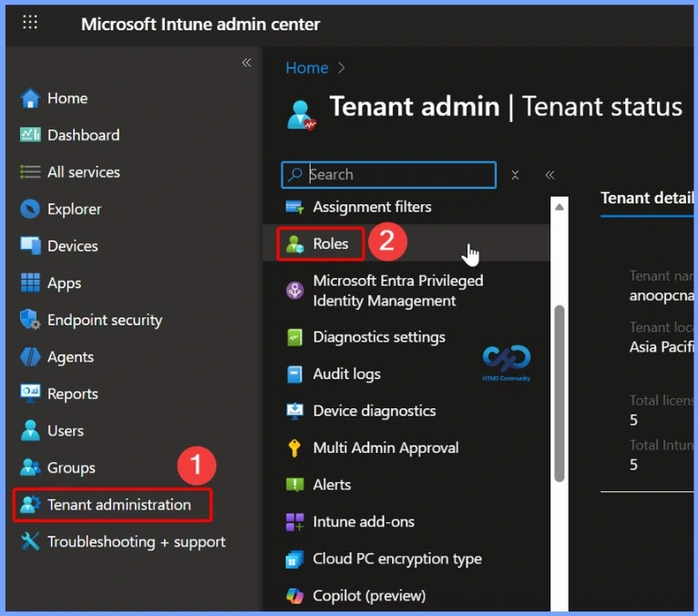The width and height of the screenshot is (698, 616).
Task: Switch to the Tenant details tab
Action: (647, 198)
